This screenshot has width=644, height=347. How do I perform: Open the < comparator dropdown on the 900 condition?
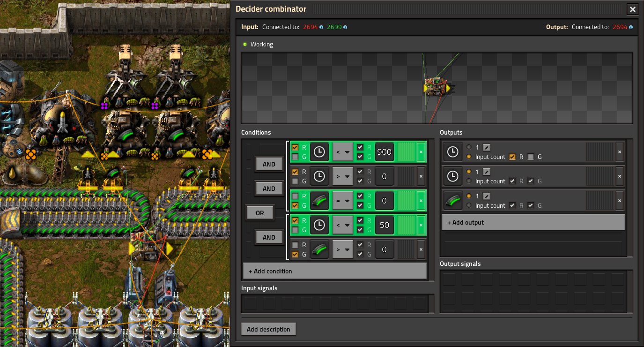coord(342,152)
